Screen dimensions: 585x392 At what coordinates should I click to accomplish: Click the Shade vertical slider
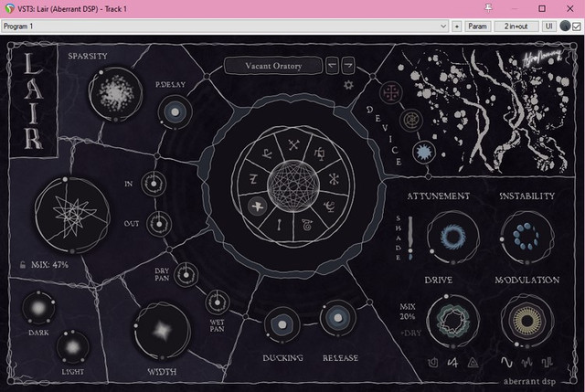tap(410, 238)
